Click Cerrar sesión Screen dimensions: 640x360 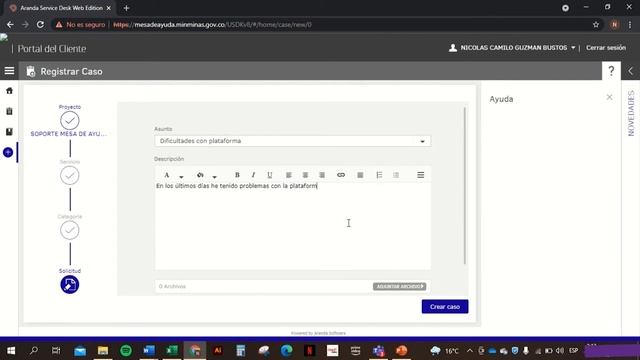[x=606, y=48]
